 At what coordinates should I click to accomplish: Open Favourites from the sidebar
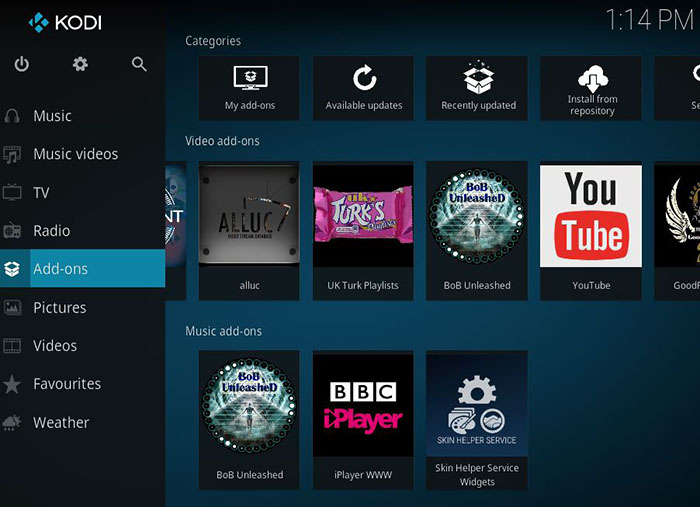pos(83,384)
